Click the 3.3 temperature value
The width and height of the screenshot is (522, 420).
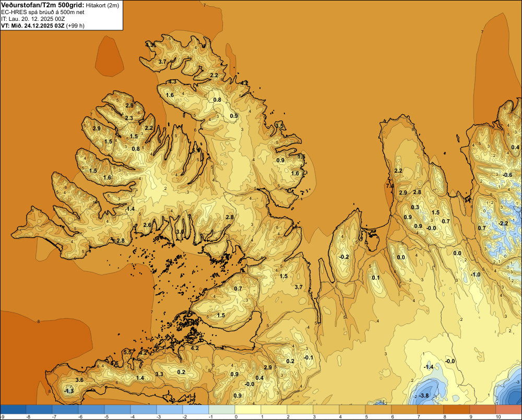coord(159,375)
